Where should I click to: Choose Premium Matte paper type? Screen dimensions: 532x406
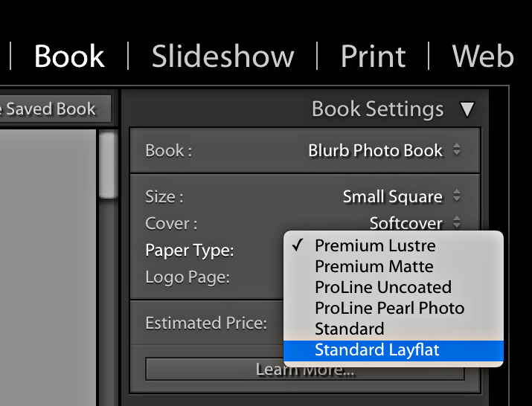[374, 266]
